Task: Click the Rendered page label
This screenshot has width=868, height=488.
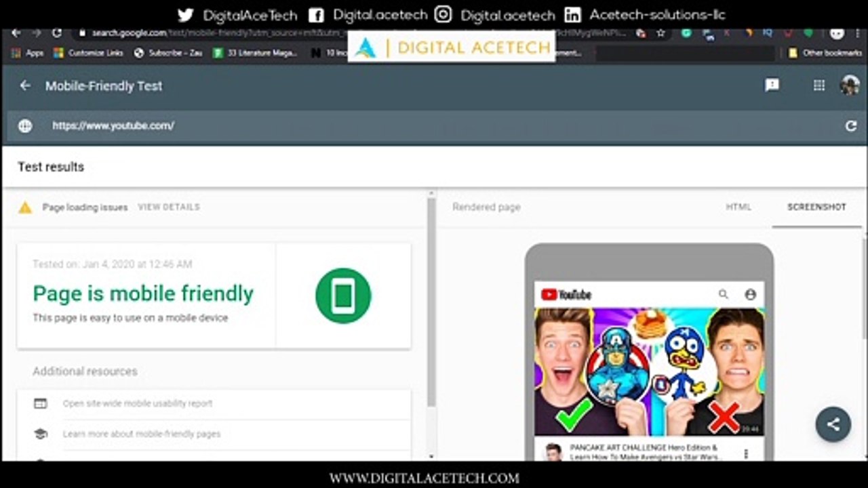Action: pyautogui.click(x=486, y=207)
